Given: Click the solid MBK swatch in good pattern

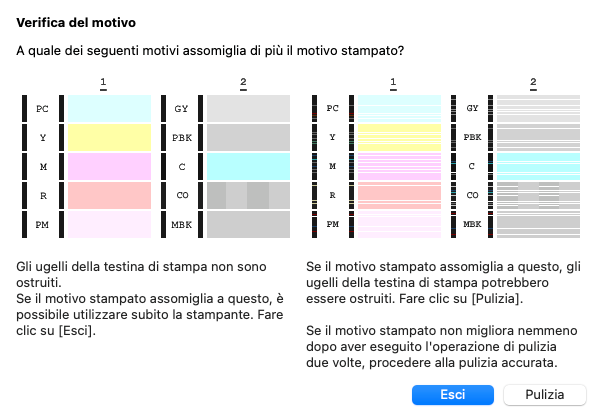Looking at the screenshot, I should coord(247,223).
